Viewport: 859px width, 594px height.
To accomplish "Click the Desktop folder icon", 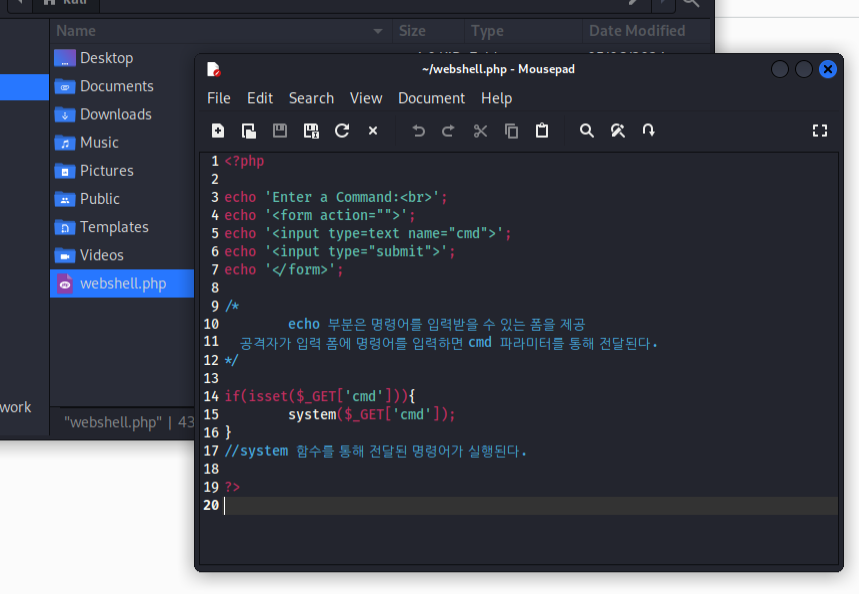I will (x=65, y=58).
